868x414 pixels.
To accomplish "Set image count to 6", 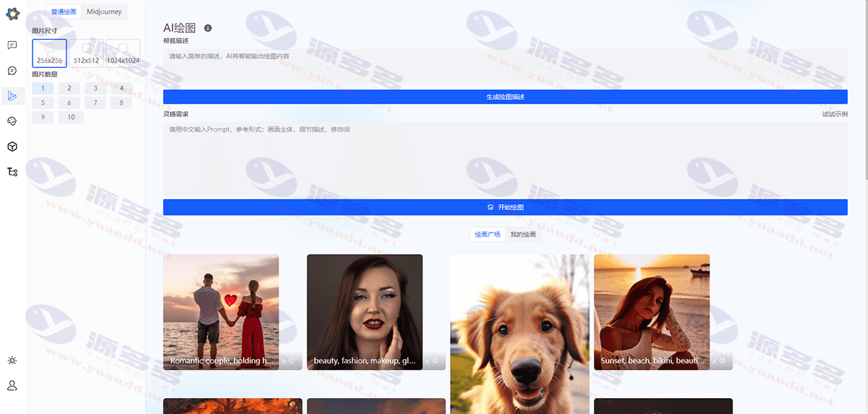I will coord(69,103).
